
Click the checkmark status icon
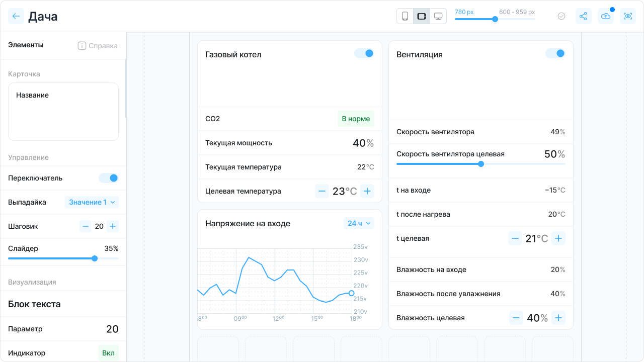click(x=561, y=16)
